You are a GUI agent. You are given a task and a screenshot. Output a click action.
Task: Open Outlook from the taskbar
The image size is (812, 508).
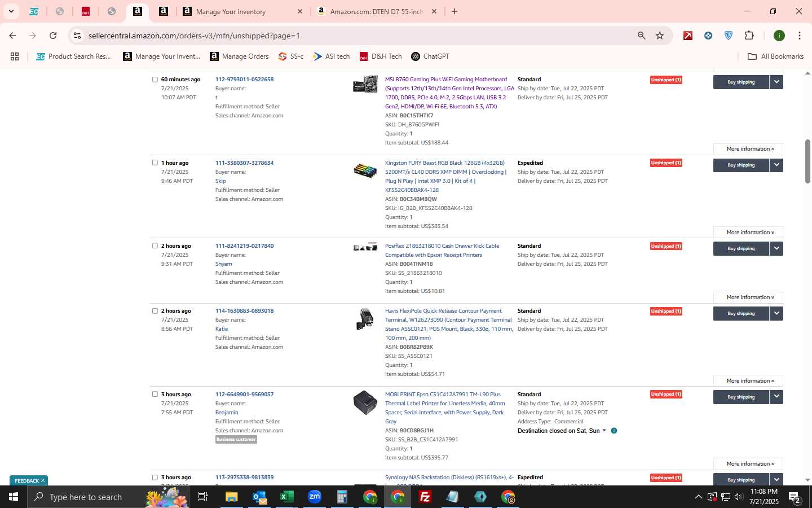[x=259, y=497]
